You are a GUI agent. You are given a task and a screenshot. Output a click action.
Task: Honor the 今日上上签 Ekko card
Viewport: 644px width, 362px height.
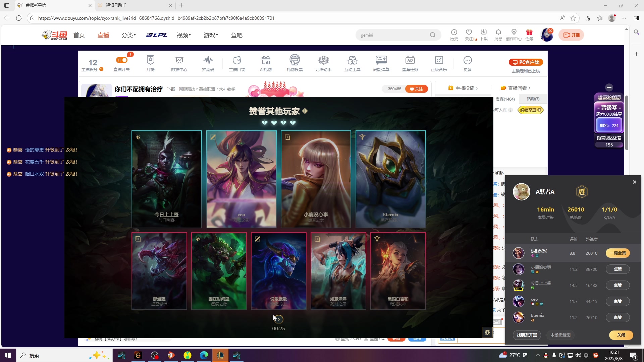[167, 179]
